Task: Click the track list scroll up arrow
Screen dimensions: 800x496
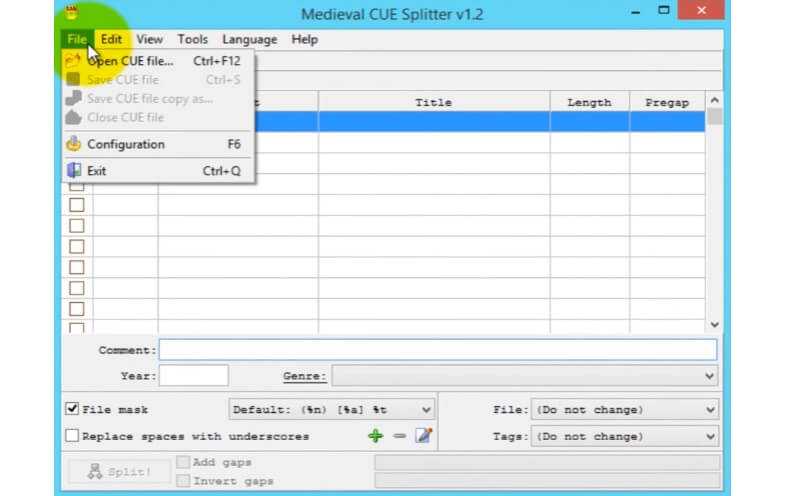Action: tap(714, 100)
